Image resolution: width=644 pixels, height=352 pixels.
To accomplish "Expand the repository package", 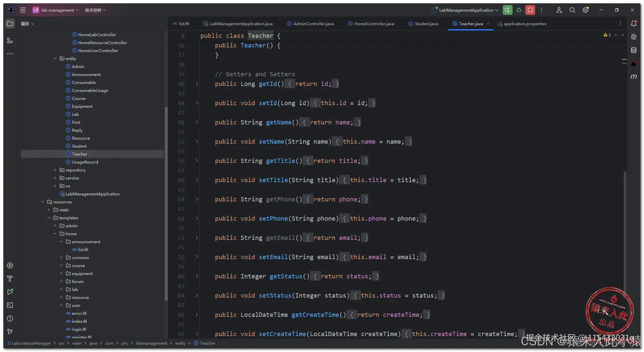I will click(55, 170).
